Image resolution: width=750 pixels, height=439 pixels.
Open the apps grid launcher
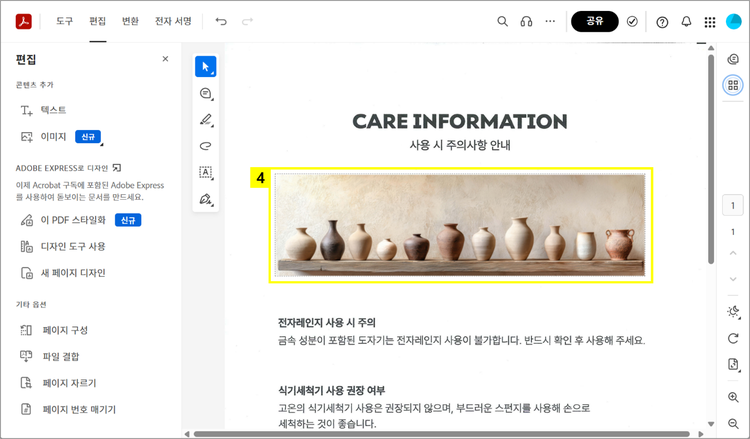pos(710,22)
